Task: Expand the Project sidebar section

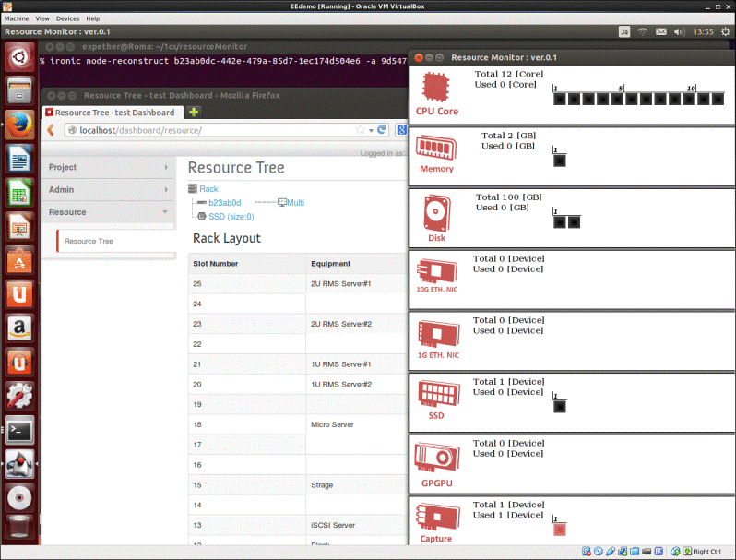Action: point(108,167)
